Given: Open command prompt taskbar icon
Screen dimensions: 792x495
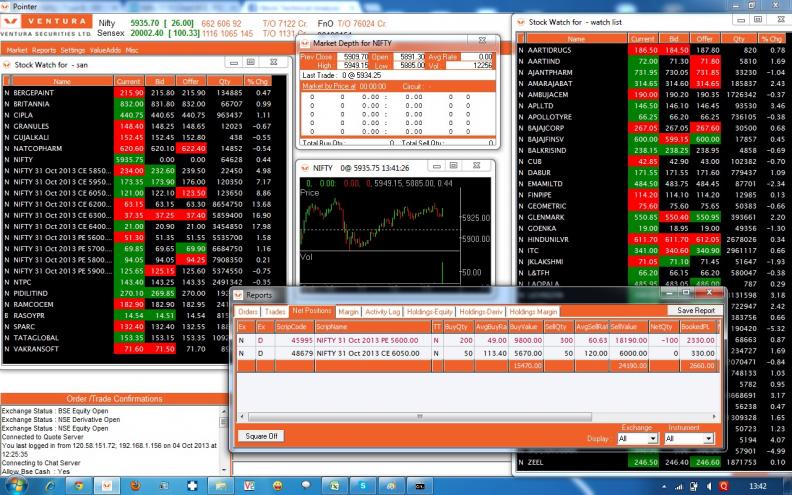Looking at the screenshot, I should coord(420,486).
